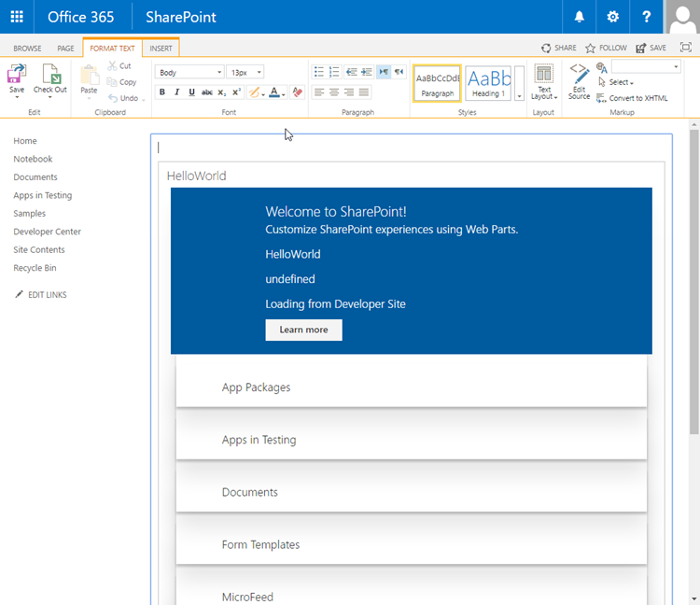Open the notifications bell

[x=579, y=17]
